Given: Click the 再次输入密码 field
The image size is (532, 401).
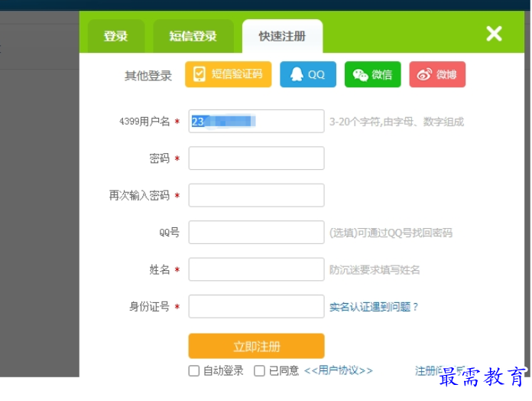Looking at the screenshot, I should (257, 195).
